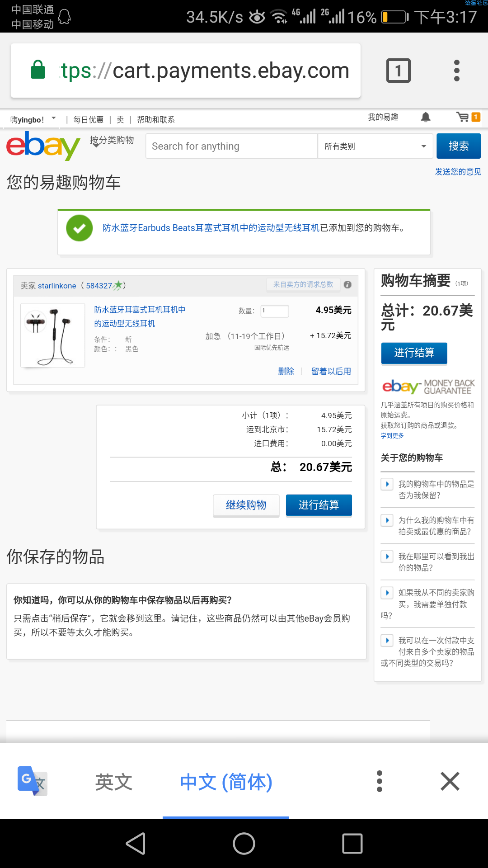The height and width of the screenshot is (868, 488).
Task: Tap the green secure lock icon
Action: 38,70
